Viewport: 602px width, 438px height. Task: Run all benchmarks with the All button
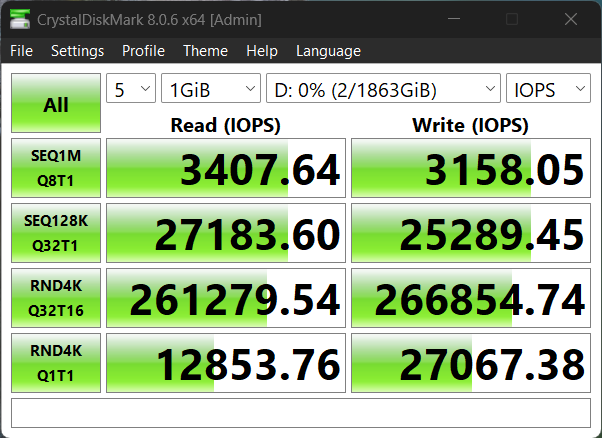[x=56, y=104]
